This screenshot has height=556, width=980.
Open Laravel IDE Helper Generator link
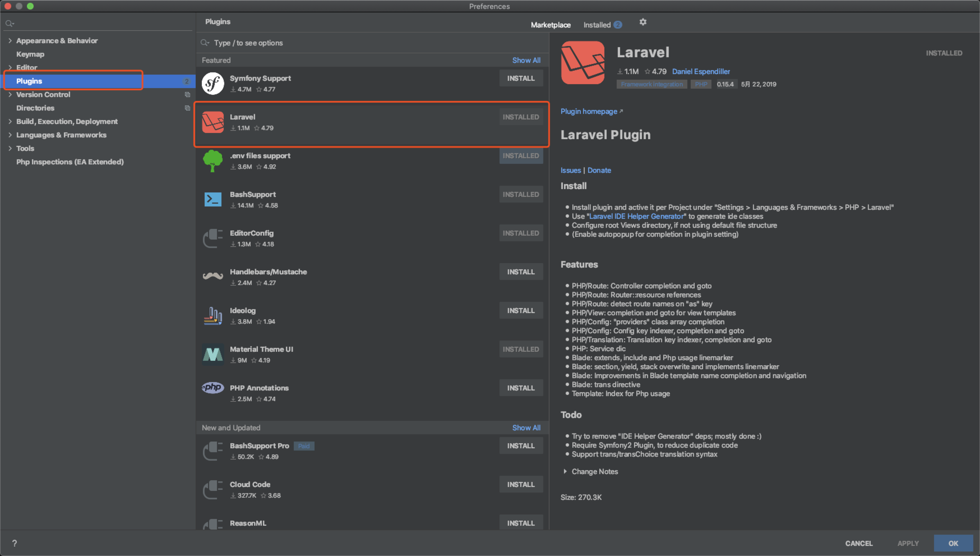(x=636, y=216)
